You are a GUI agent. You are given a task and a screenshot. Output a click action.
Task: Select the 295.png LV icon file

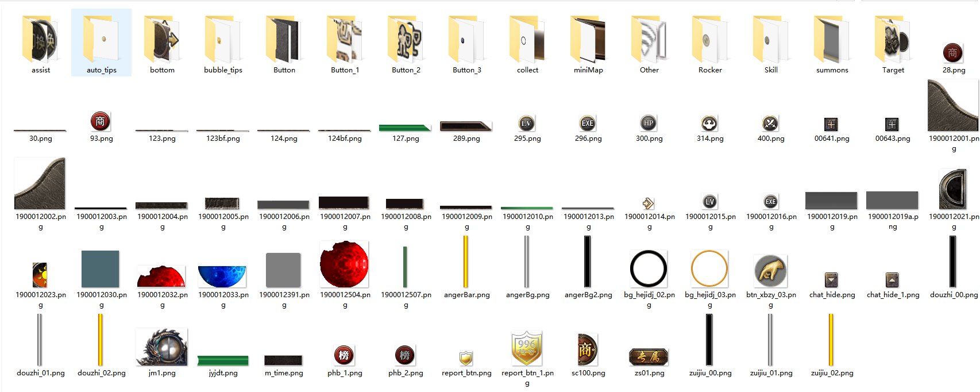coord(527,123)
